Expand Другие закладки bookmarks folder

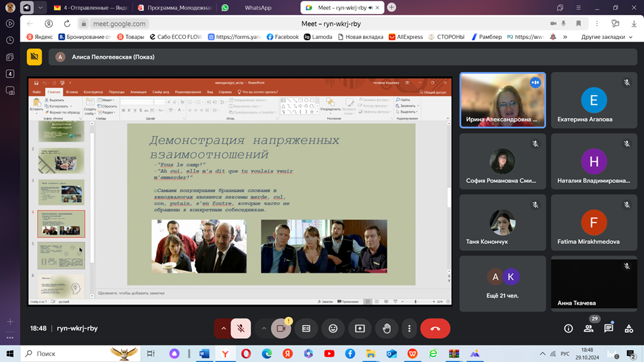click(606, 37)
